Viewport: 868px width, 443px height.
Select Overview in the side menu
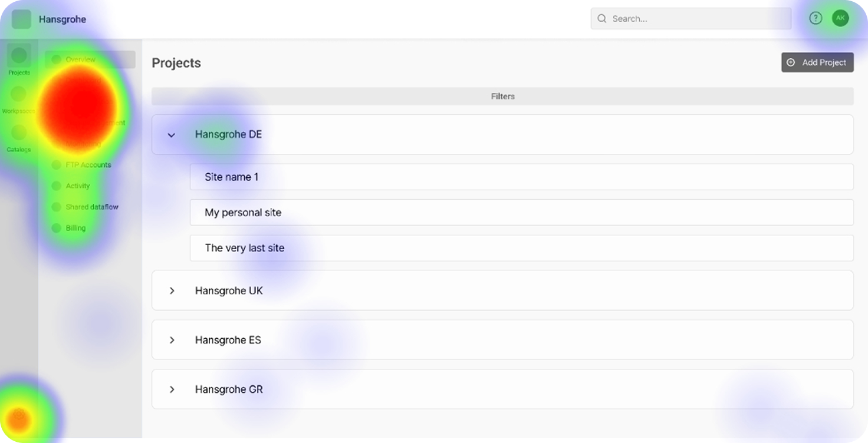coord(90,59)
